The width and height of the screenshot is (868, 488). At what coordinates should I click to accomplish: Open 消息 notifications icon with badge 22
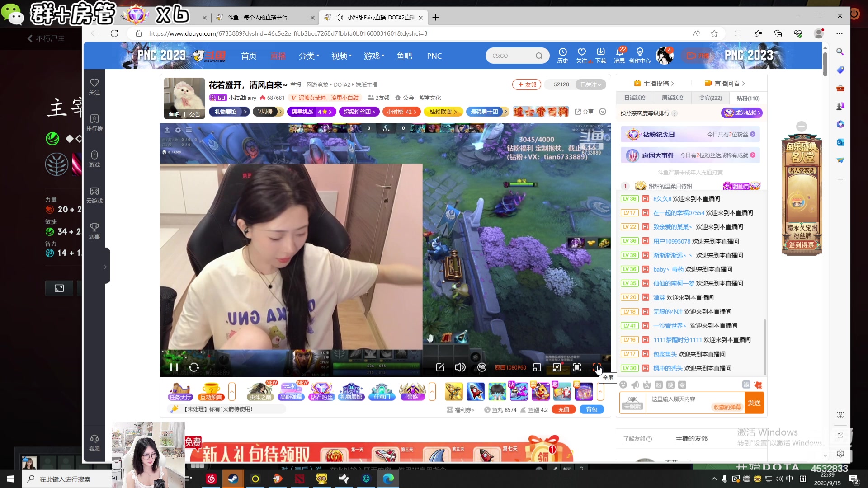click(x=620, y=56)
